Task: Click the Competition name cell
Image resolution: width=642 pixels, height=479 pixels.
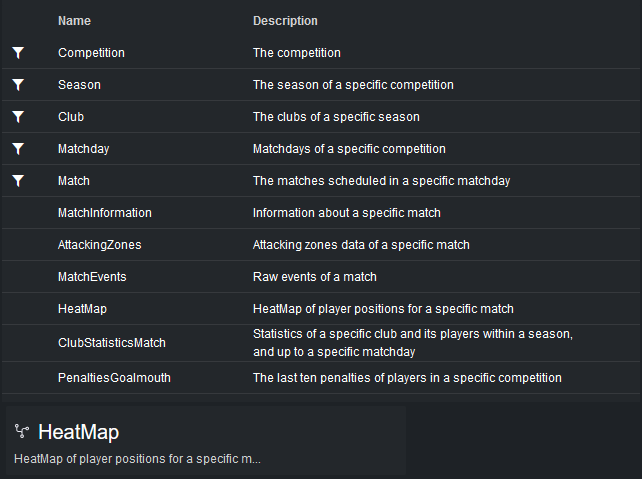Action: pyautogui.click(x=91, y=53)
